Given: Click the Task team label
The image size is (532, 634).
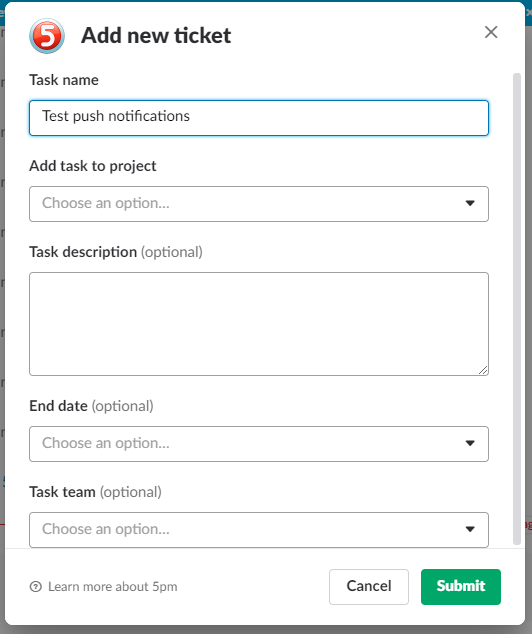Looking at the screenshot, I should click(62, 492).
